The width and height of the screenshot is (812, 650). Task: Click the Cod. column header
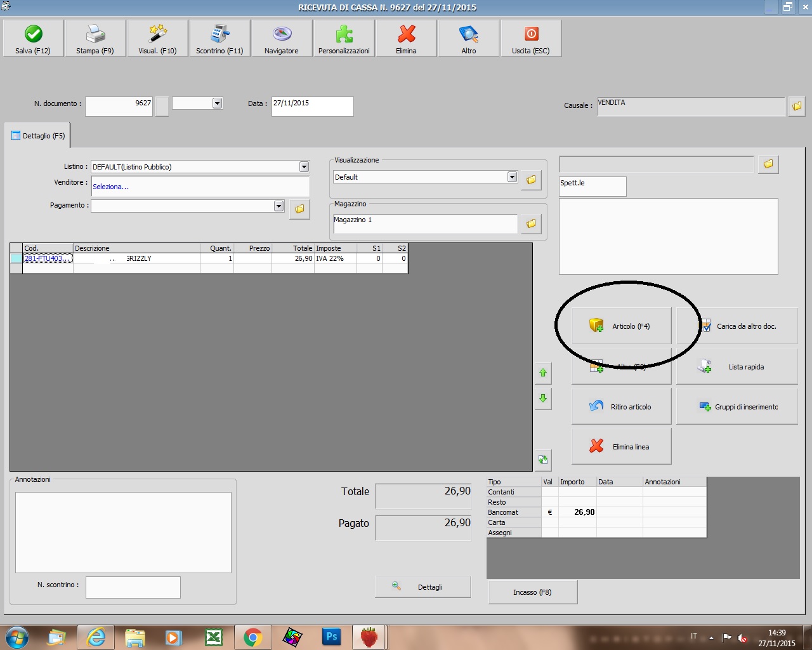[x=48, y=248]
